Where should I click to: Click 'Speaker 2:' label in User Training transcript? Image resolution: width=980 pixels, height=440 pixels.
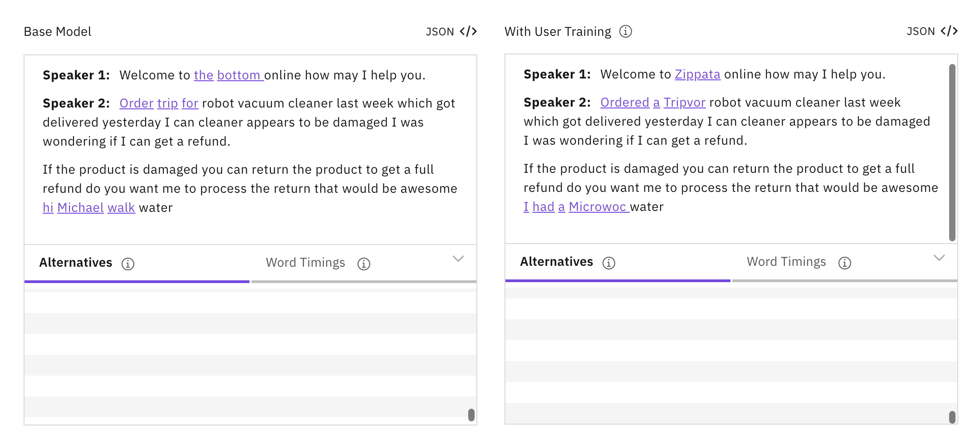click(x=557, y=103)
